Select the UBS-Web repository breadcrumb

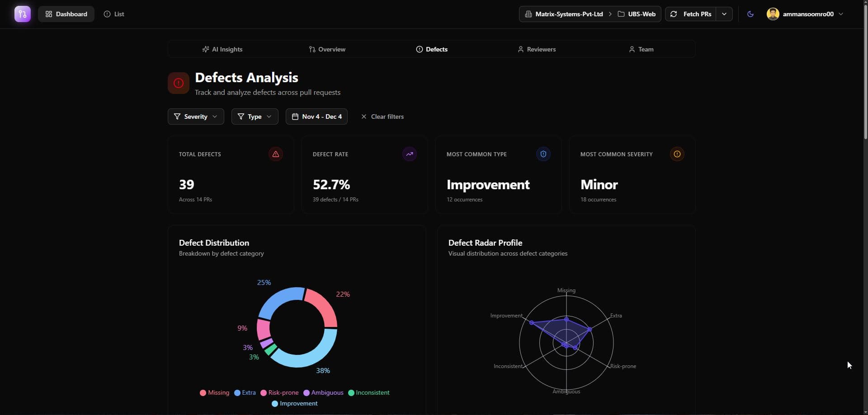click(637, 14)
